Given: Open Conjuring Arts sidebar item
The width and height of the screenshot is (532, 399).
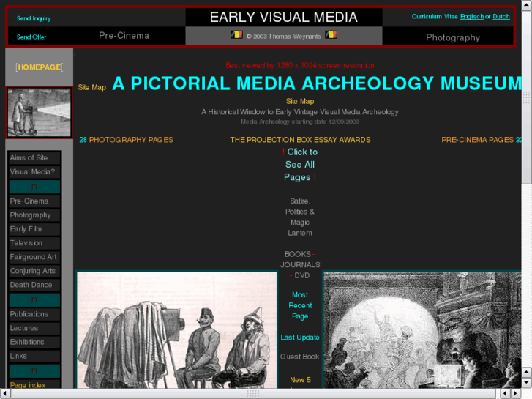Looking at the screenshot, I should (34, 271).
